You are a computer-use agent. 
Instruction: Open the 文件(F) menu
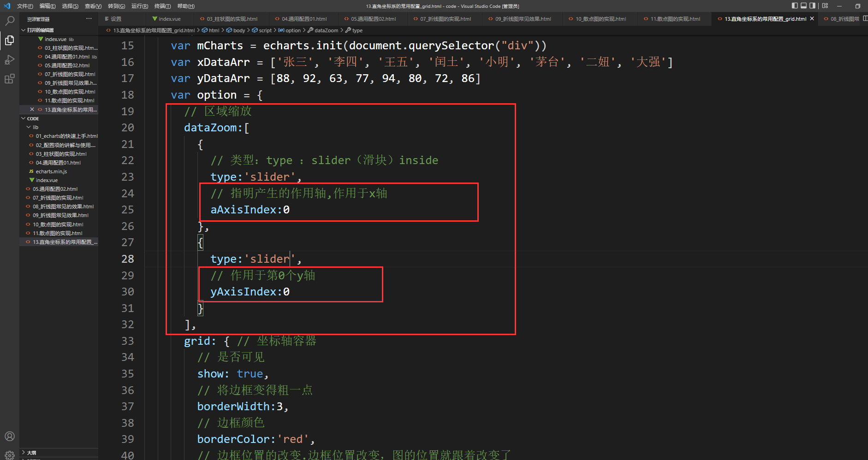tap(25, 6)
